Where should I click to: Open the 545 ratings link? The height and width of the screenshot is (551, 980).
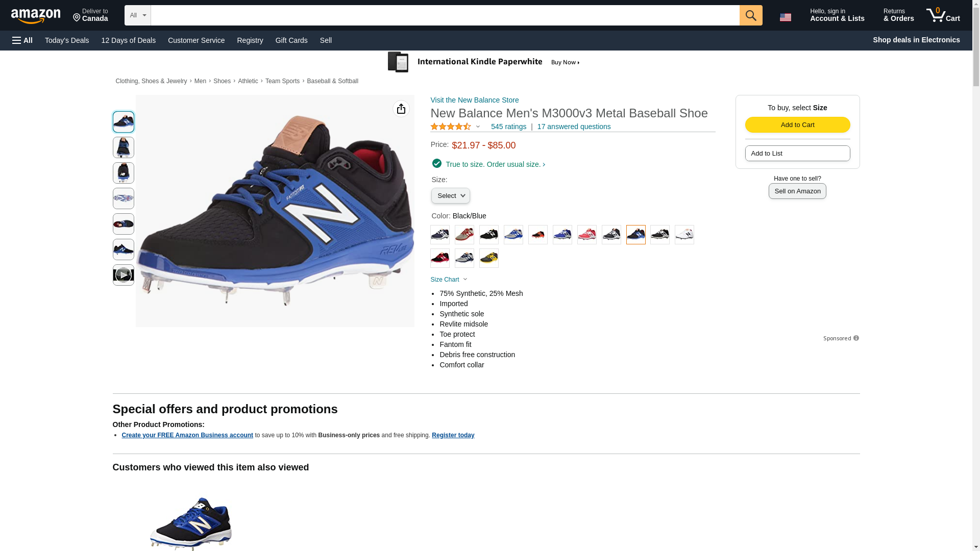(x=508, y=127)
